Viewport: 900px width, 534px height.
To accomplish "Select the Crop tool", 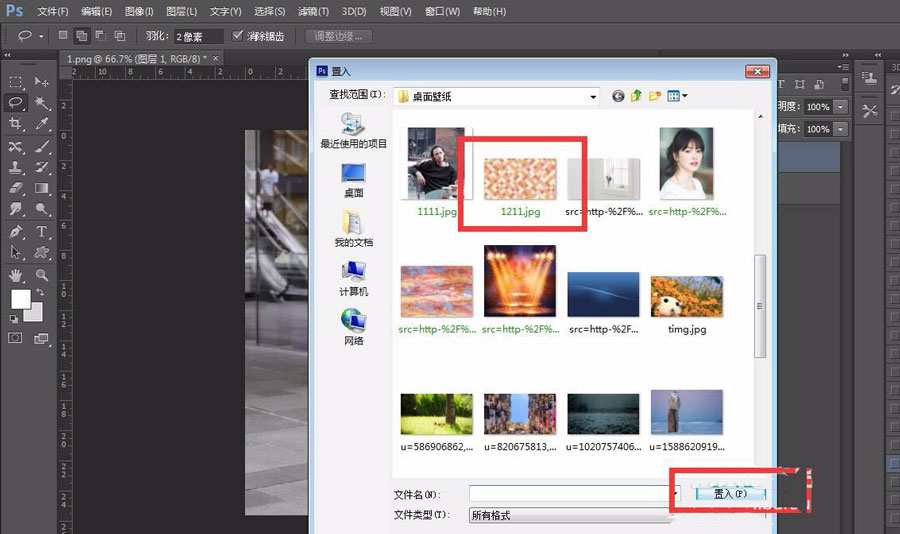I will (x=15, y=123).
